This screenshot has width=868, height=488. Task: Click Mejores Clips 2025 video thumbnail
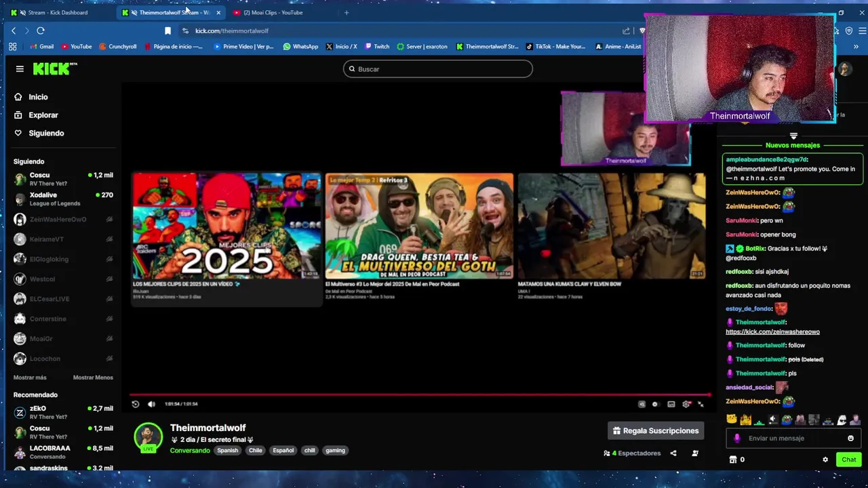226,226
